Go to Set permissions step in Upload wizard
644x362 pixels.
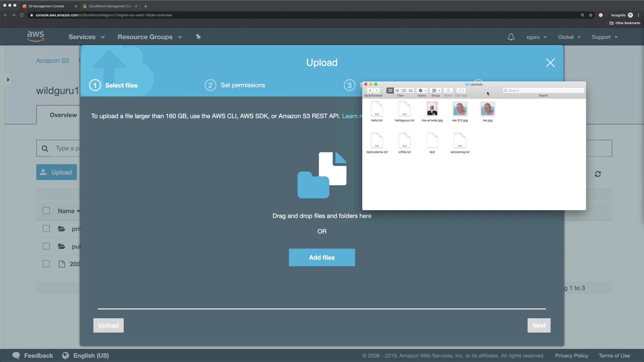point(235,85)
